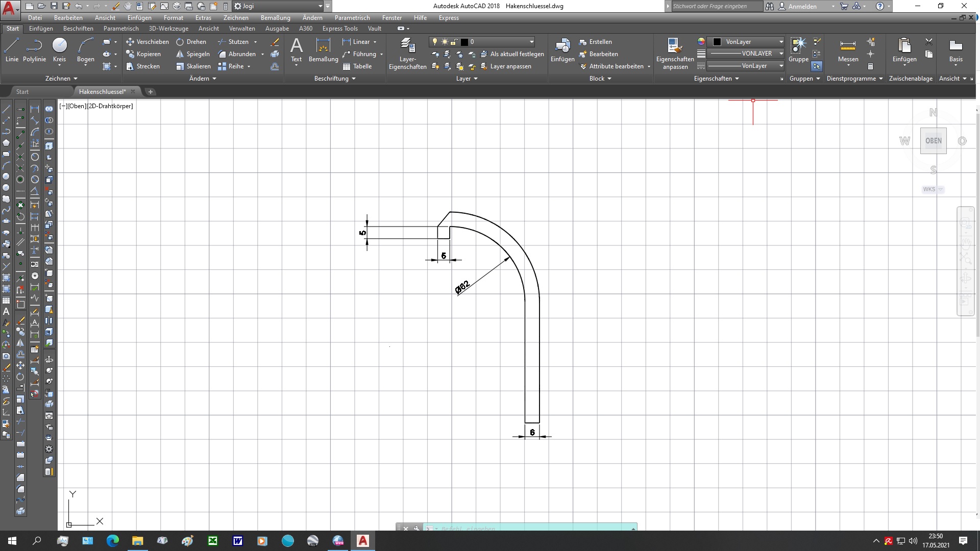Expand the Zeichnen panel
The height and width of the screenshot is (551, 980).
pyautogui.click(x=61, y=79)
